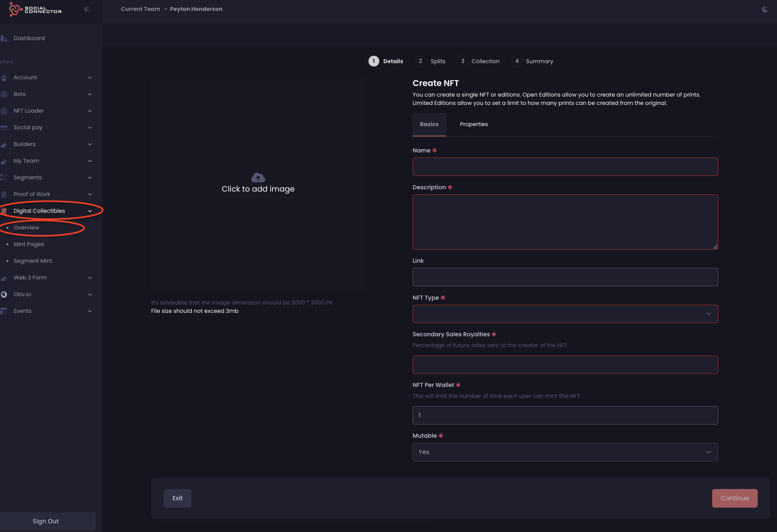Click the Dashboard icon in sidebar

(4, 39)
